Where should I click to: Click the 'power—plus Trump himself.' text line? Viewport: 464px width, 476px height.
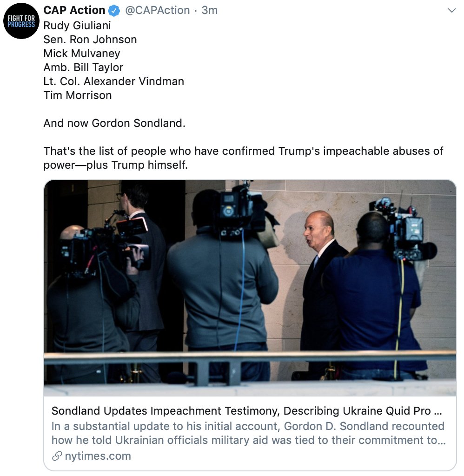coord(115,165)
